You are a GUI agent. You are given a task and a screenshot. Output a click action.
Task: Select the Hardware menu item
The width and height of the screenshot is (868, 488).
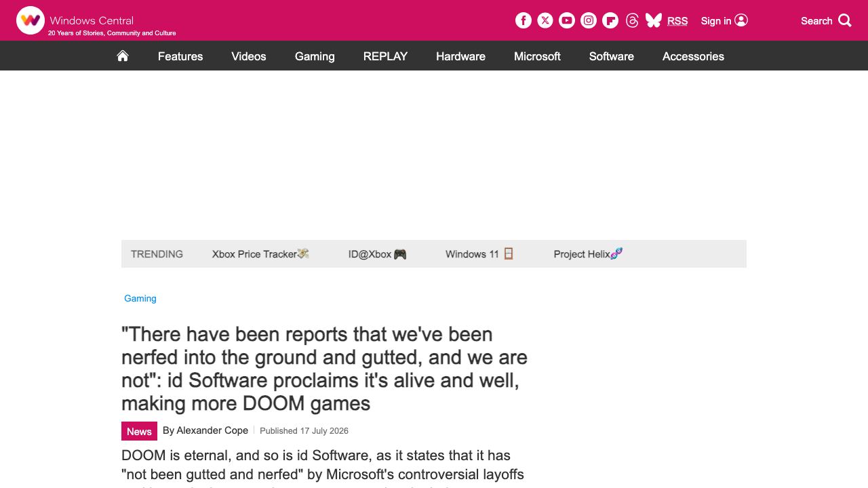pyautogui.click(x=460, y=56)
